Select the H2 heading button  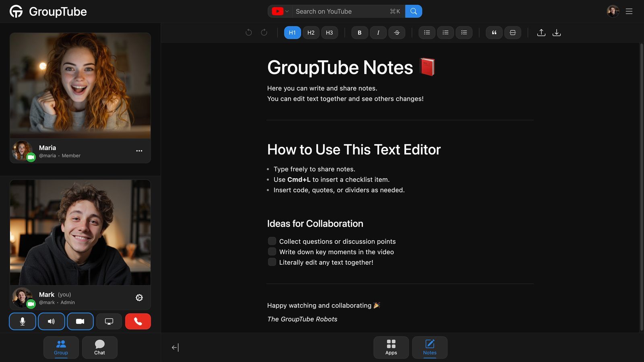(311, 33)
